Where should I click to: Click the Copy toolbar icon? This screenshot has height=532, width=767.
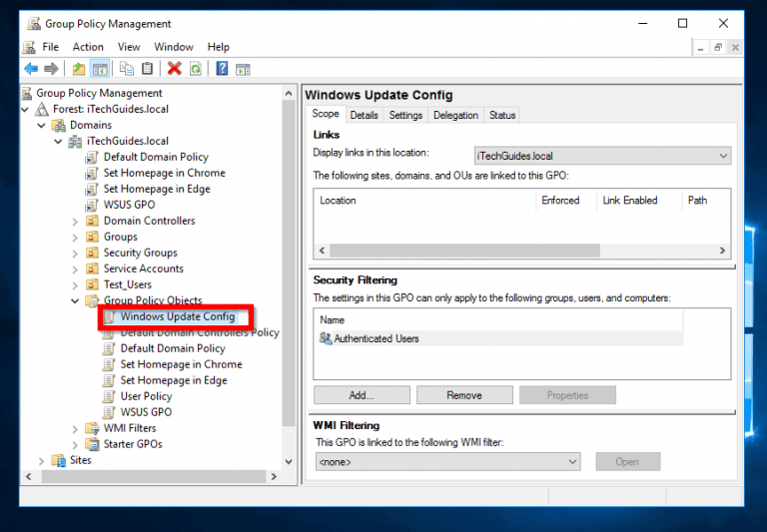[x=127, y=69]
